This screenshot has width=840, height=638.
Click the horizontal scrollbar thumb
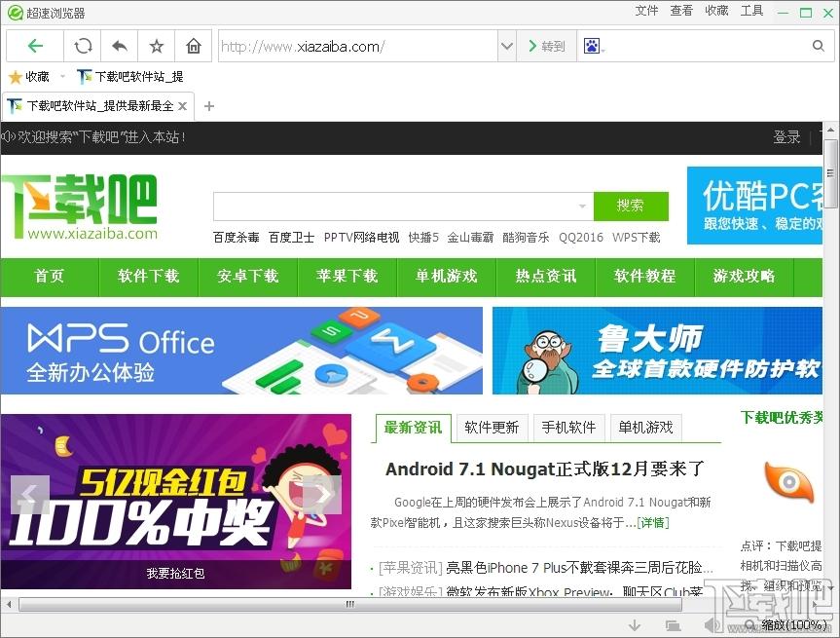(350, 604)
